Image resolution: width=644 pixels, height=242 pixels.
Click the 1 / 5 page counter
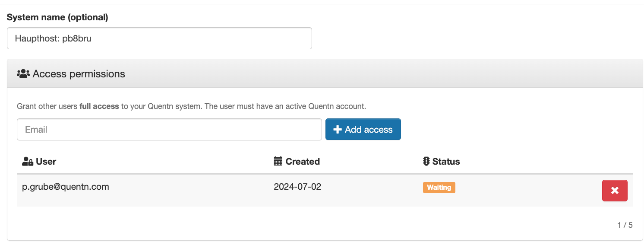(625, 225)
